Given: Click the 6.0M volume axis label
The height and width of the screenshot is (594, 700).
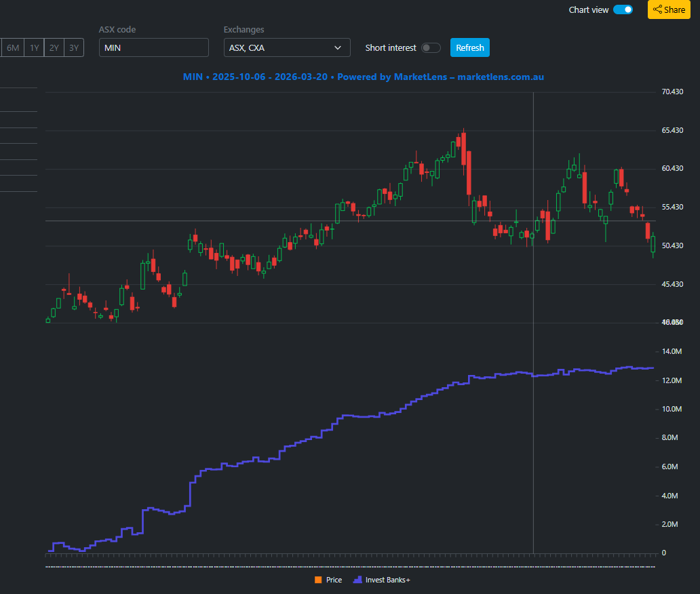Looking at the screenshot, I should point(669,467).
